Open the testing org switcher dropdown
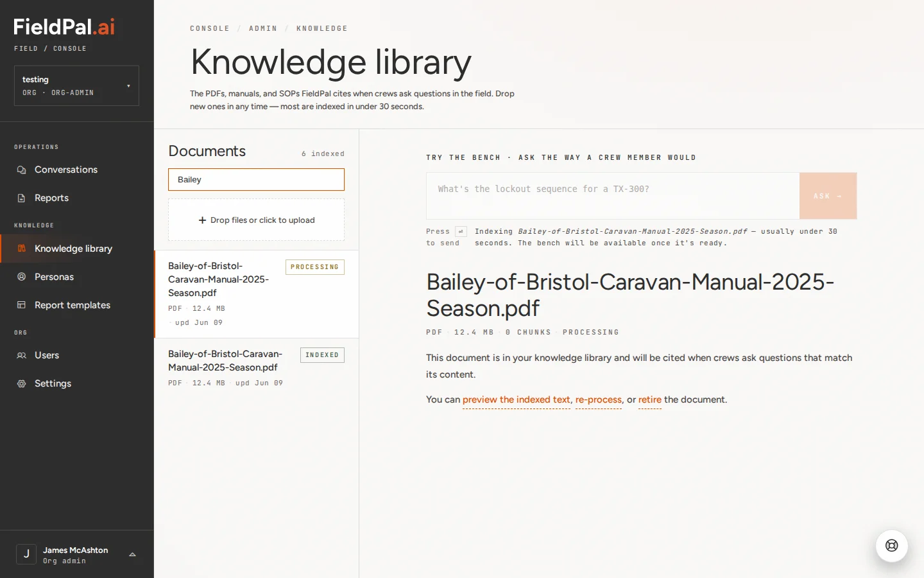The width and height of the screenshot is (924, 578). 76,85
